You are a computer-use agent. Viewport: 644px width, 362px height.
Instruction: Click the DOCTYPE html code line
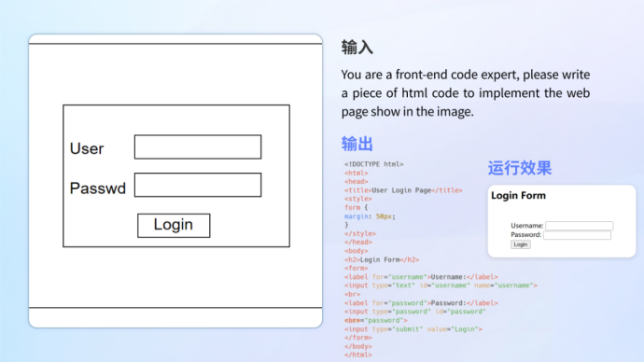[373, 164]
